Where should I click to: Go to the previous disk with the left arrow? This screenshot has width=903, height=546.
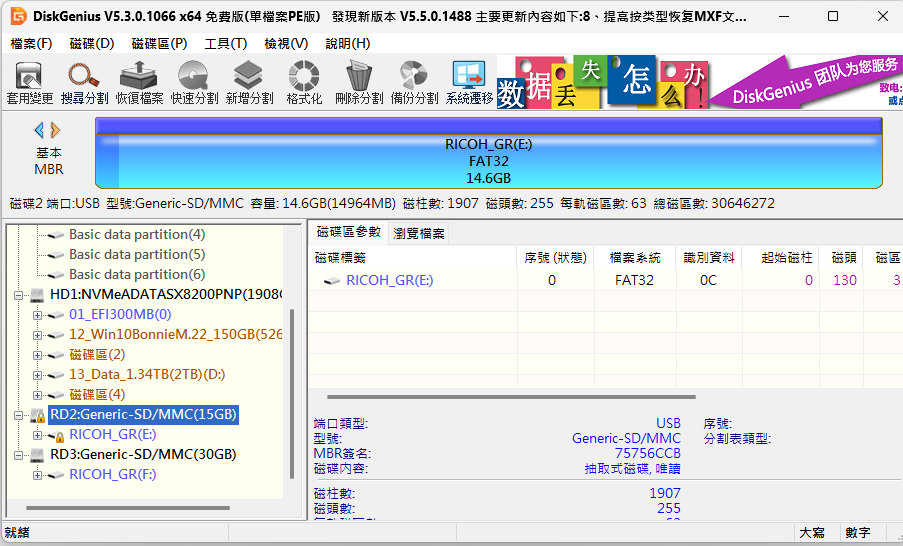(x=39, y=130)
